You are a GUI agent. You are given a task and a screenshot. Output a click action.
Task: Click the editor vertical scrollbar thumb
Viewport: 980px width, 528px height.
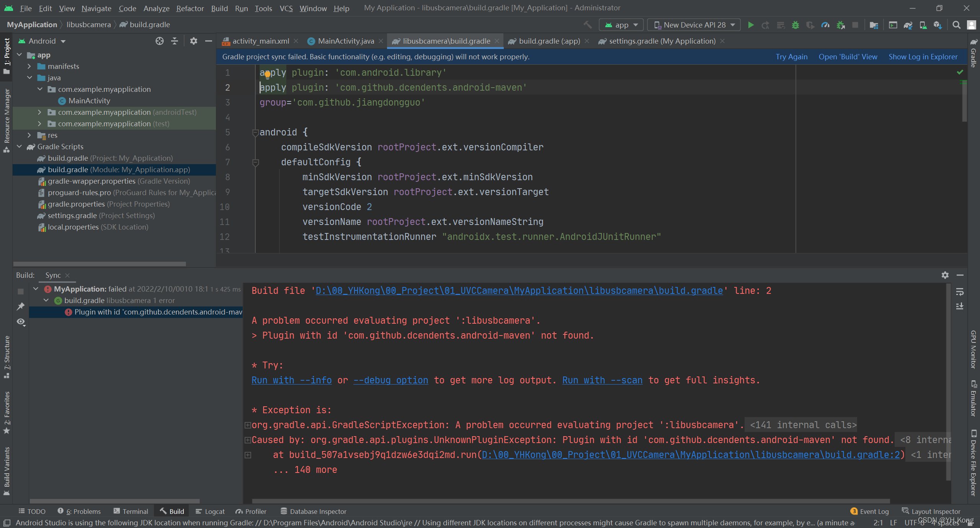964,101
